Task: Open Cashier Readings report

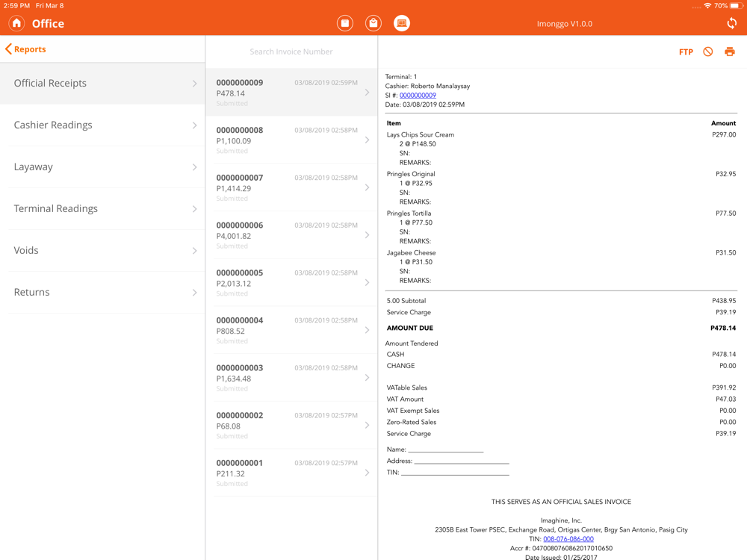Action: [x=102, y=125]
